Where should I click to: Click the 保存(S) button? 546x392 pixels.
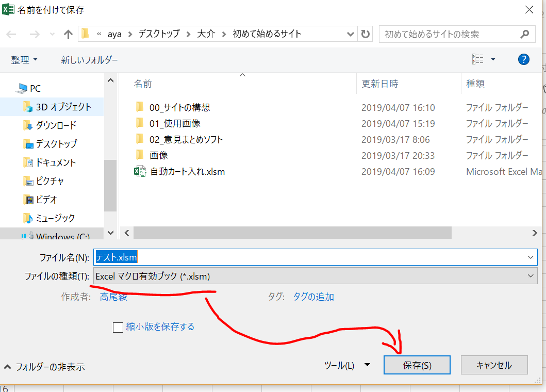pos(417,365)
